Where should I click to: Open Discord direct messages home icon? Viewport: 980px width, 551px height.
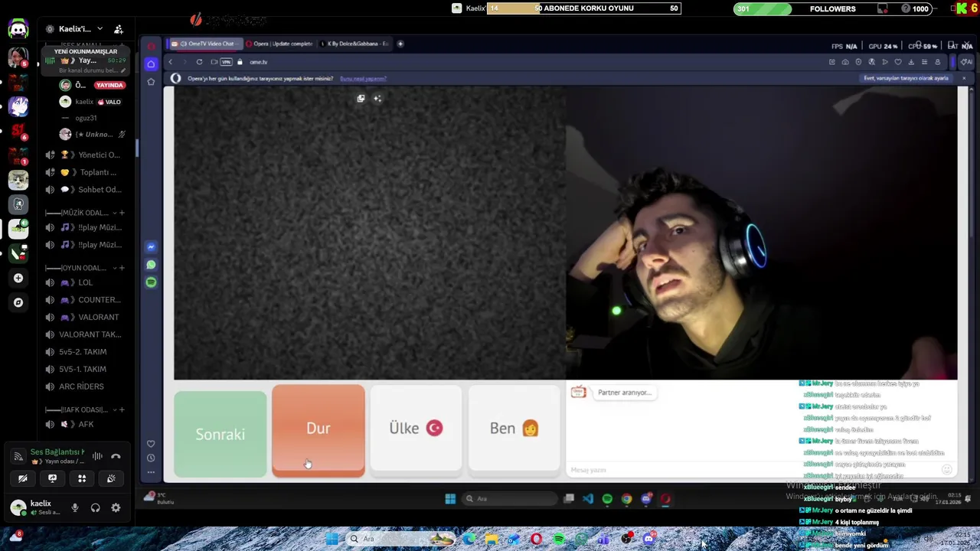(x=18, y=29)
